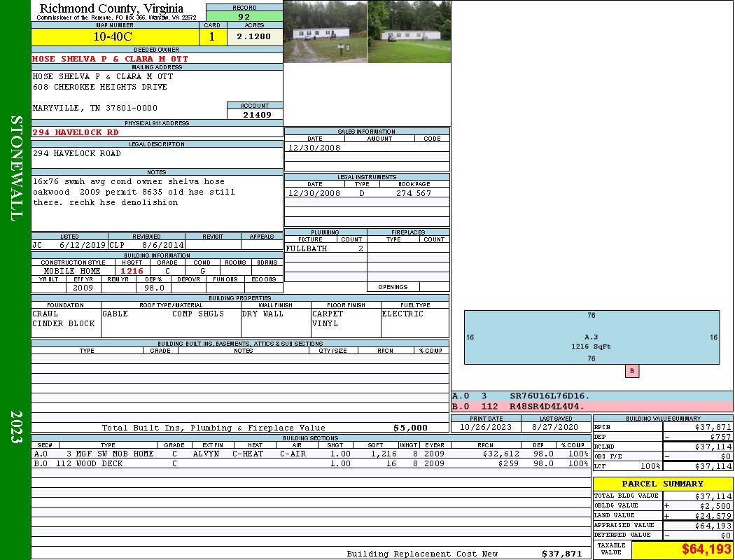Screen dimensions: 735x560
Task: Select the map number 10-40C field
Action: (x=113, y=36)
